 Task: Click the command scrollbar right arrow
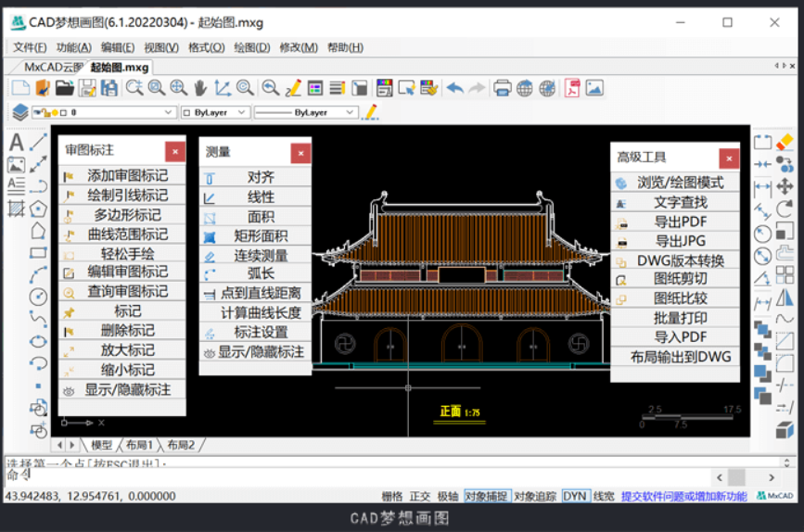point(772,477)
